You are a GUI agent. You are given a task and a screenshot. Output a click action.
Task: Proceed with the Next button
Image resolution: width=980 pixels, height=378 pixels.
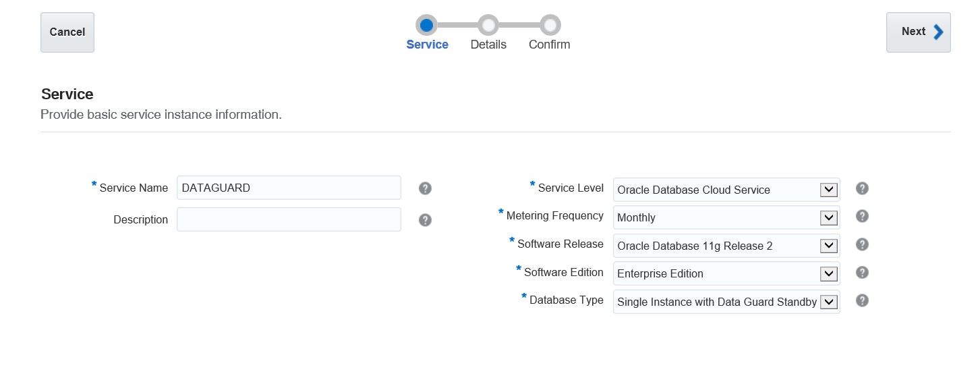918,32
